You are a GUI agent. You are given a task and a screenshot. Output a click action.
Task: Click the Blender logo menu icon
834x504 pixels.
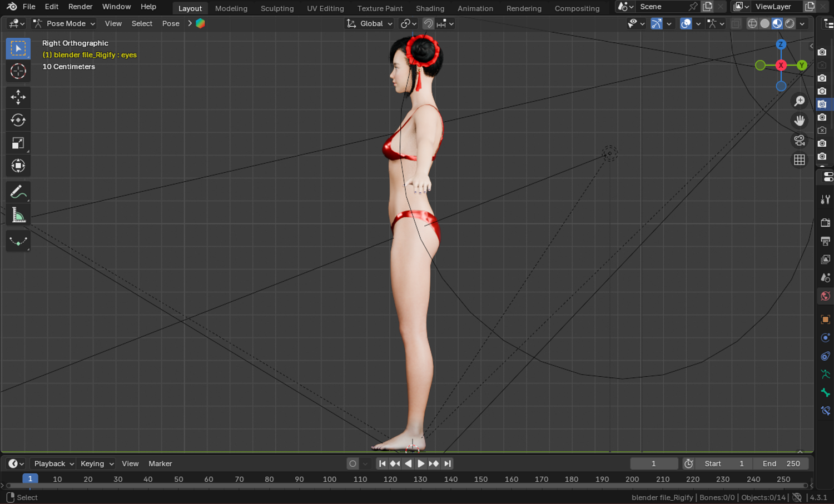pyautogui.click(x=11, y=7)
